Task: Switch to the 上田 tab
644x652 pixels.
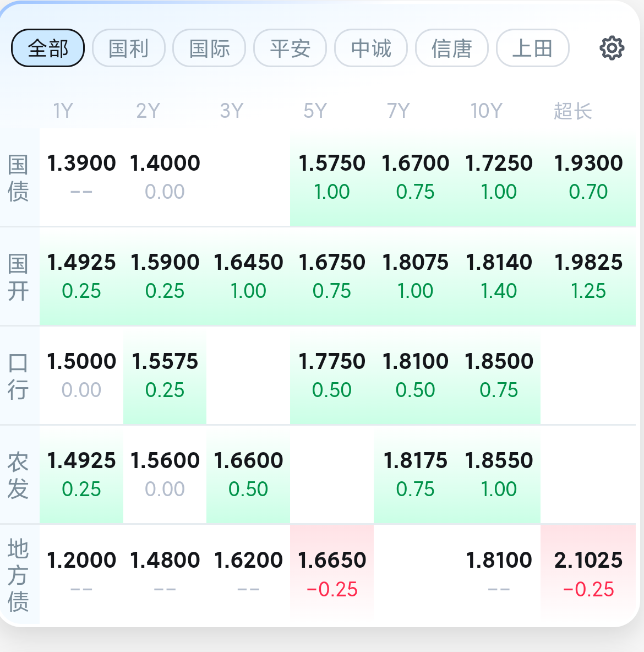Action: (533, 48)
